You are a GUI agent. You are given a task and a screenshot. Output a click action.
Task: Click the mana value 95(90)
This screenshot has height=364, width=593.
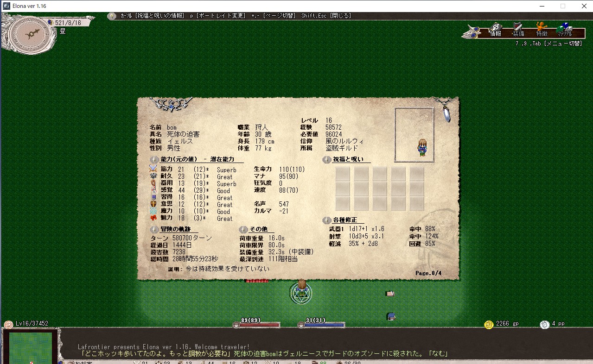(x=289, y=176)
